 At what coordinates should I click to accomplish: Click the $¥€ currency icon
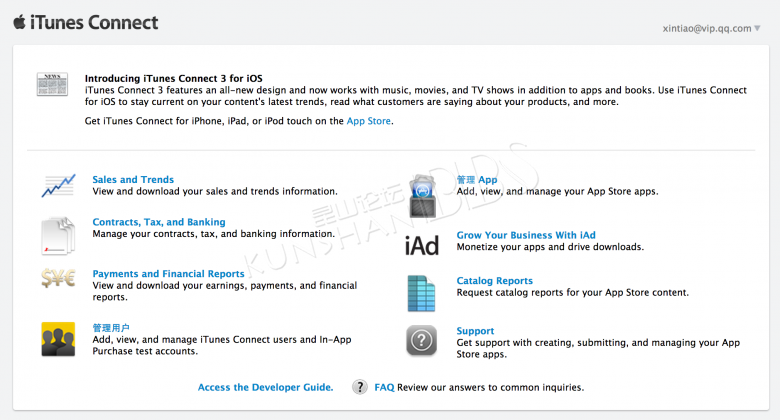coord(58,278)
